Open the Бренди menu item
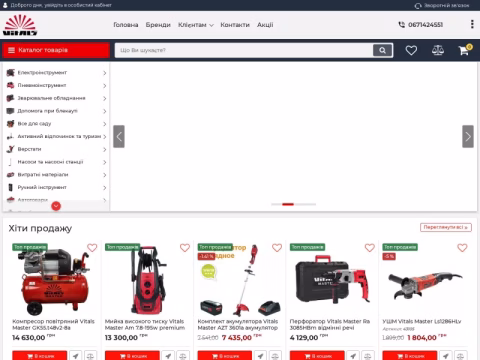Viewport: 480px width, 360px height. [x=158, y=25]
